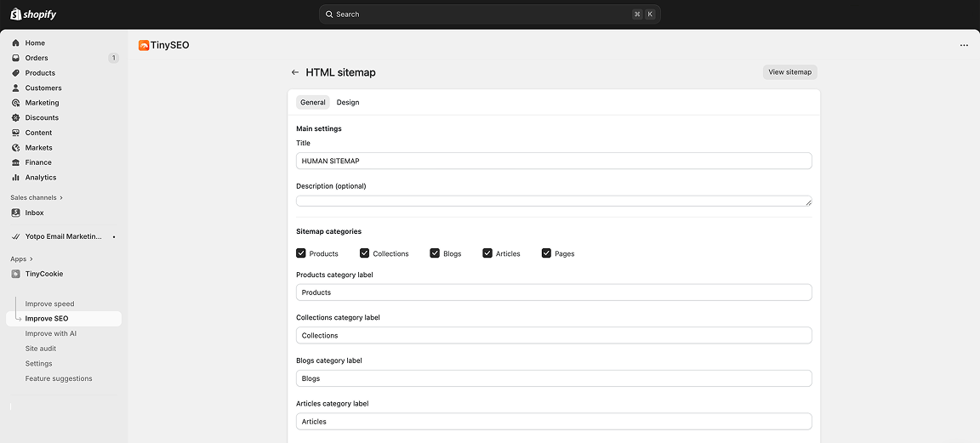Click the Discounts badge icon
The width and height of the screenshot is (980, 443).
(15, 117)
